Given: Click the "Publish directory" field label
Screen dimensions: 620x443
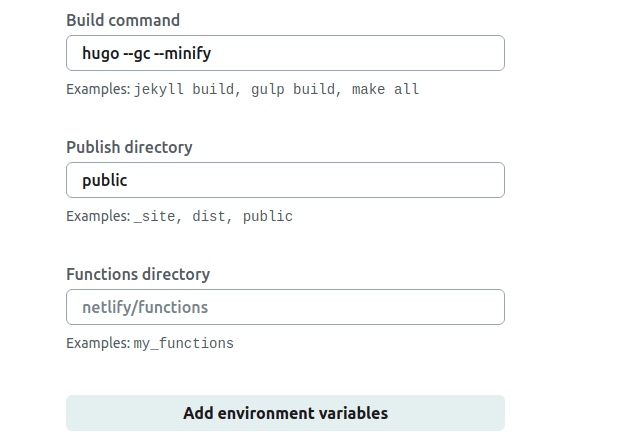Looking at the screenshot, I should pyautogui.click(x=129, y=147).
